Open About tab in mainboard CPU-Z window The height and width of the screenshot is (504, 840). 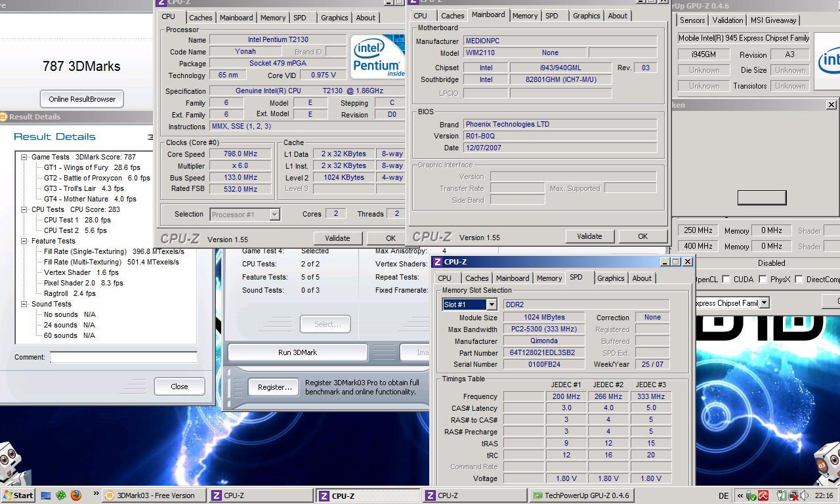(x=618, y=16)
